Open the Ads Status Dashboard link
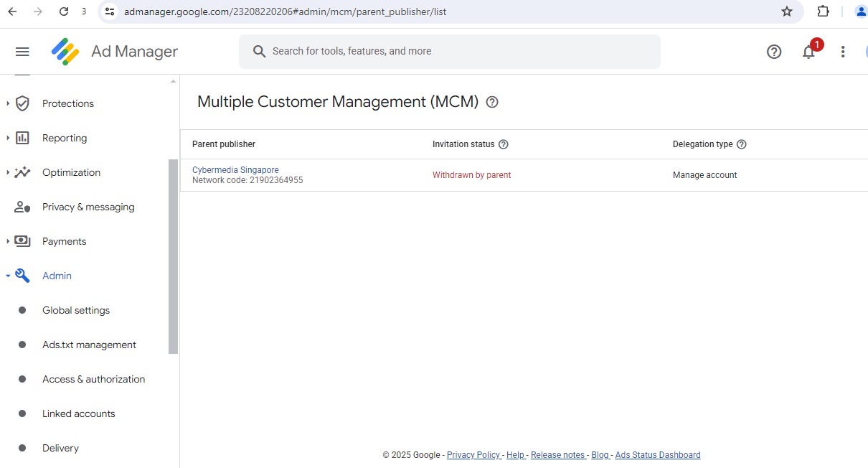 pyautogui.click(x=658, y=455)
